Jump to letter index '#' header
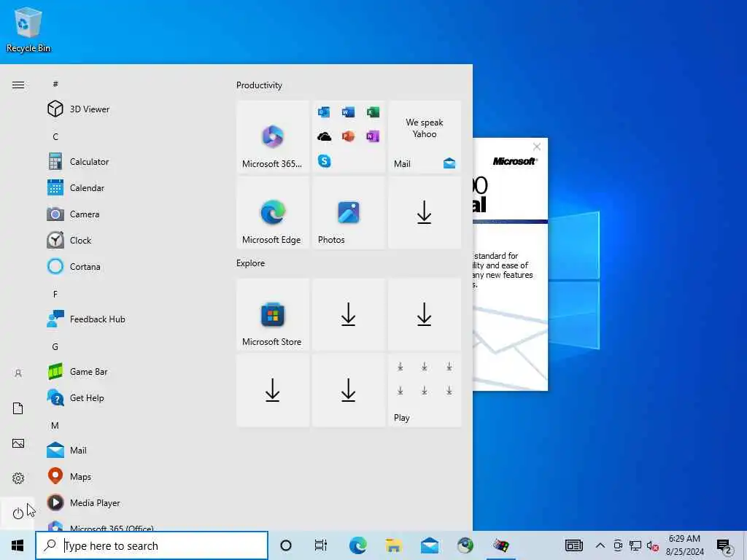Viewport: 747px width, 560px height. tap(55, 85)
